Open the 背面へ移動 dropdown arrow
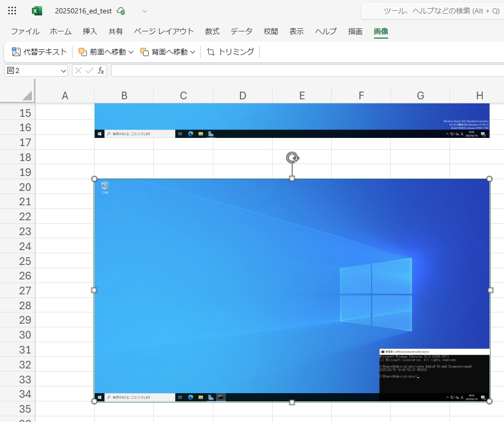504x422 pixels. [193, 52]
